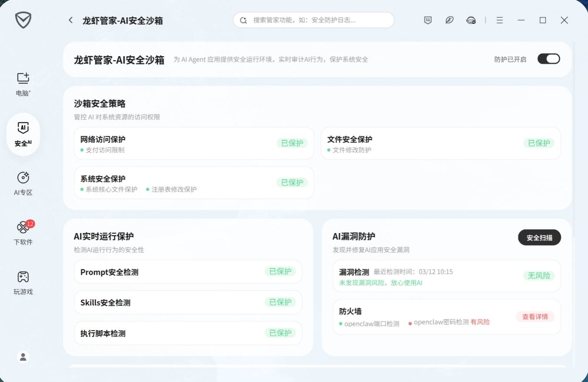Click the shield logo at top left
The image size is (588, 382).
(23, 20)
